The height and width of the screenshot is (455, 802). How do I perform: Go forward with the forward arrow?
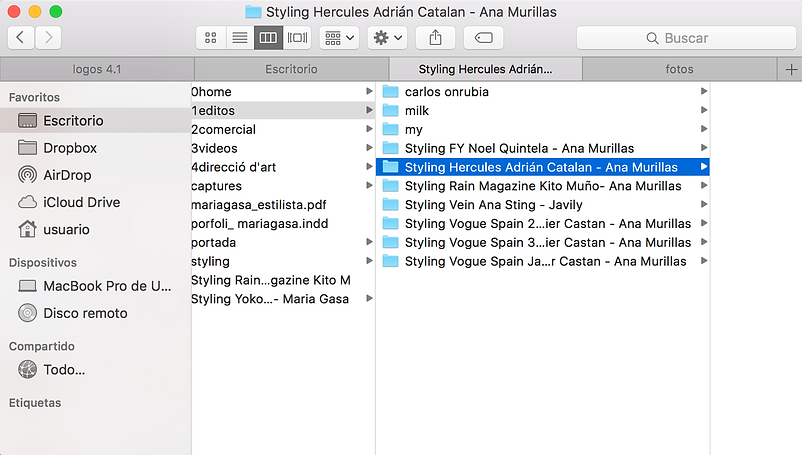pos(48,38)
